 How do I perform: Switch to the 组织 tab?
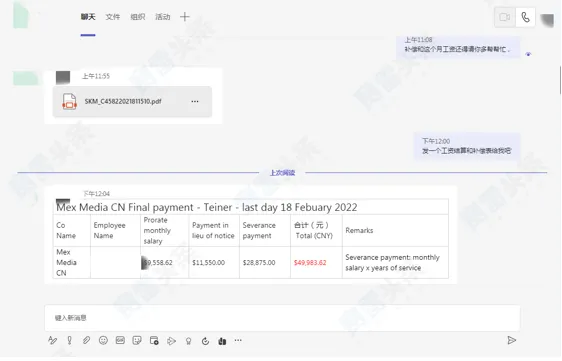(138, 17)
